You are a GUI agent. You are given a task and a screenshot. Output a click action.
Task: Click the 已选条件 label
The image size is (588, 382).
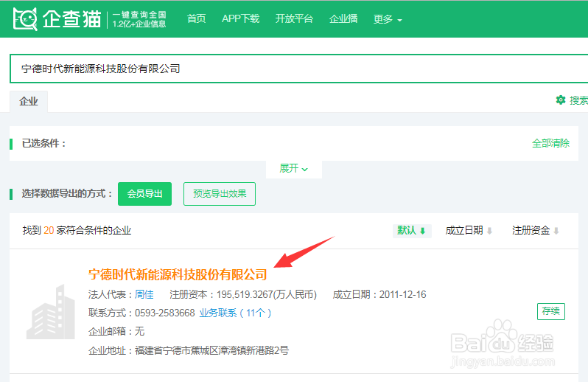44,143
